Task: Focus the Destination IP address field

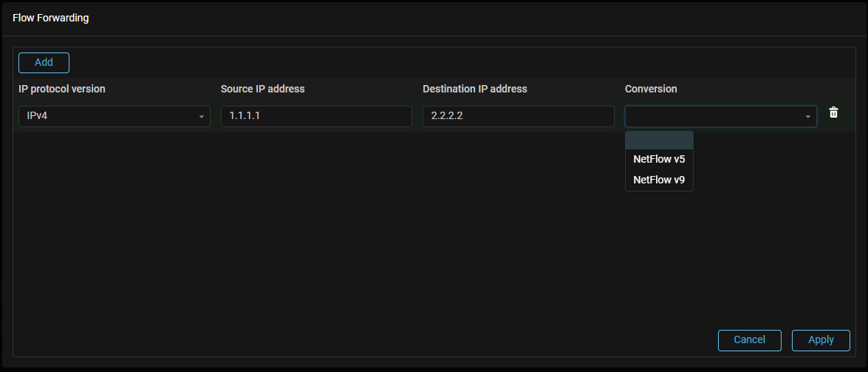Action: [518, 116]
